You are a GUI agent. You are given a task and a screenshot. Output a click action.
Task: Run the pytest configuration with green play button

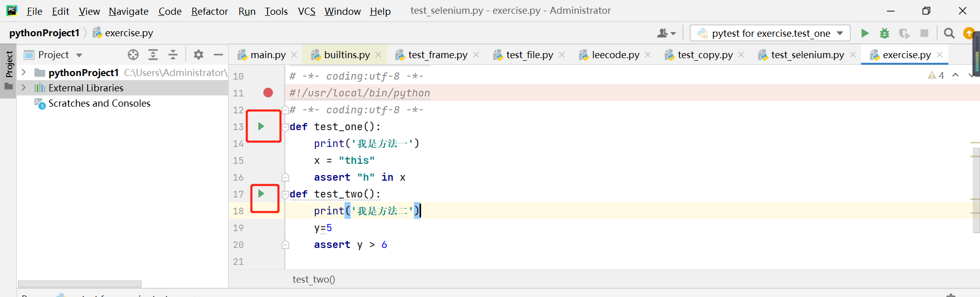click(x=865, y=33)
